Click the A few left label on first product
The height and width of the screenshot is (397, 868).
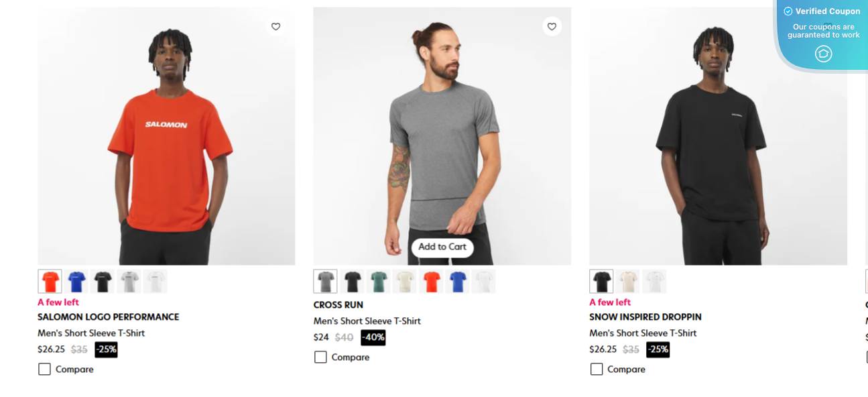coord(58,302)
